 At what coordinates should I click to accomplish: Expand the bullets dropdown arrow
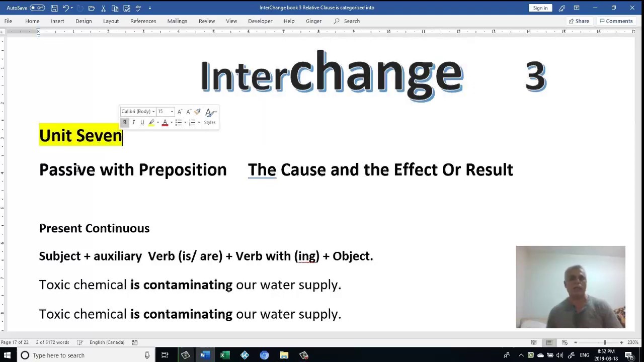click(185, 122)
